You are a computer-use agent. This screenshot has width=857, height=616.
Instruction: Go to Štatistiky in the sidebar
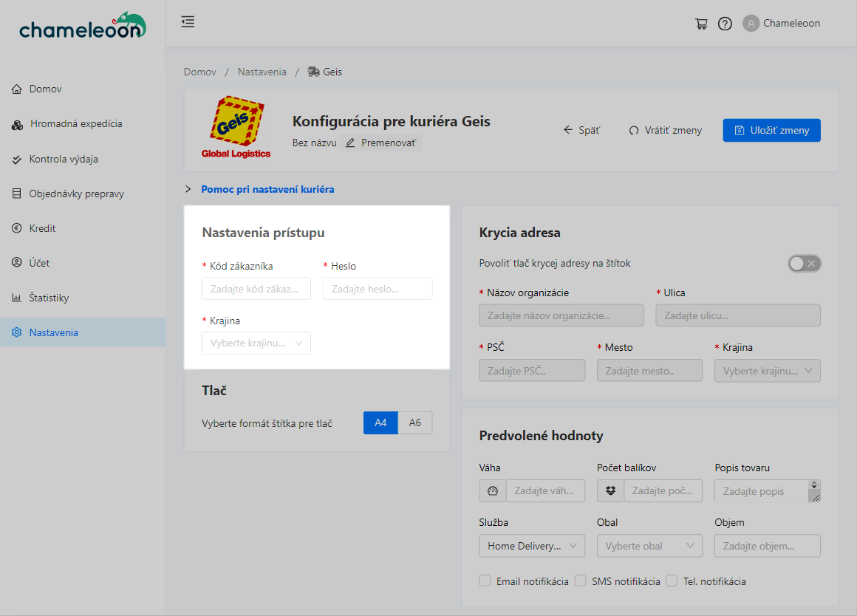(49, 298)
